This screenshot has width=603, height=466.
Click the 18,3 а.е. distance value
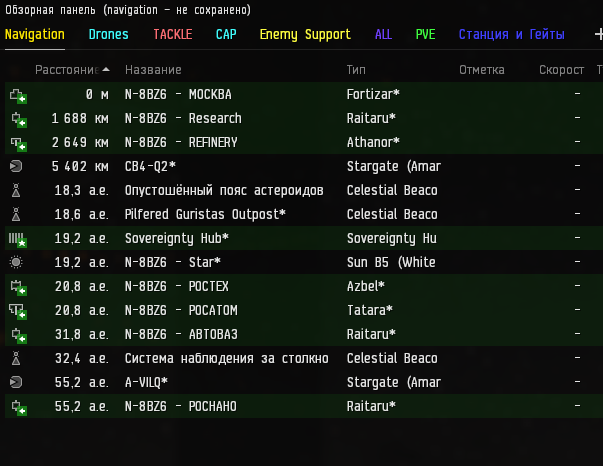click(x=82, y=190)
